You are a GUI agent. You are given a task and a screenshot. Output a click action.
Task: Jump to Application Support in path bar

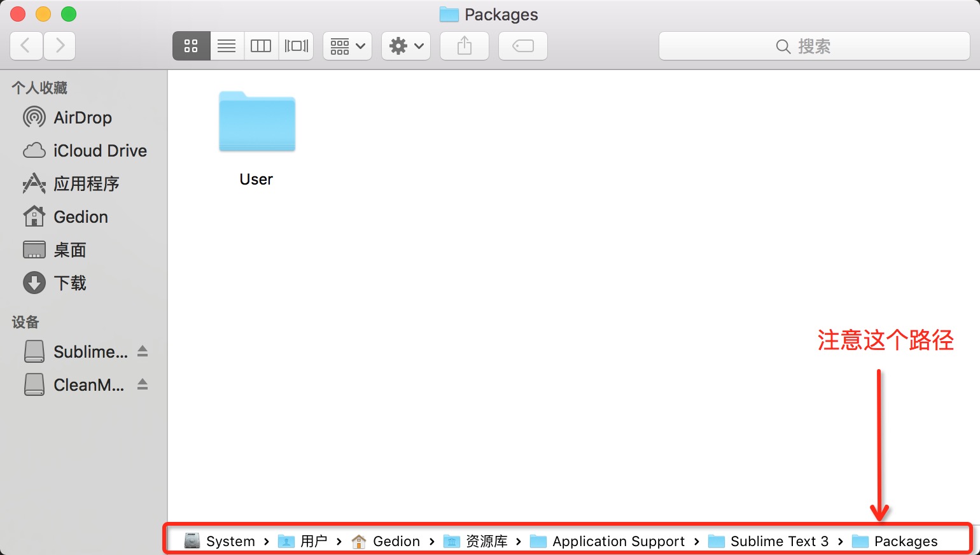pos(608,541)
